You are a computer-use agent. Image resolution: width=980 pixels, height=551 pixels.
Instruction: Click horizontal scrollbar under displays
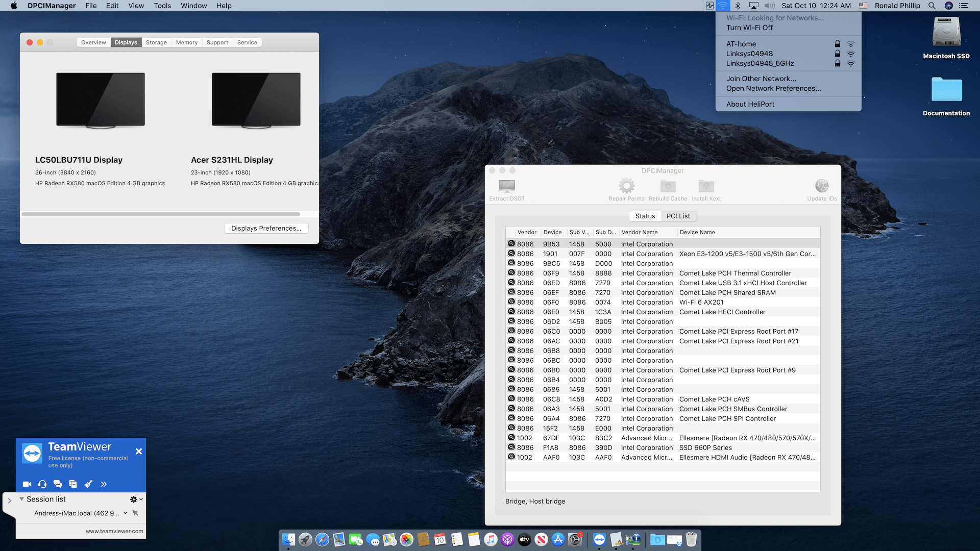(161, 214)
